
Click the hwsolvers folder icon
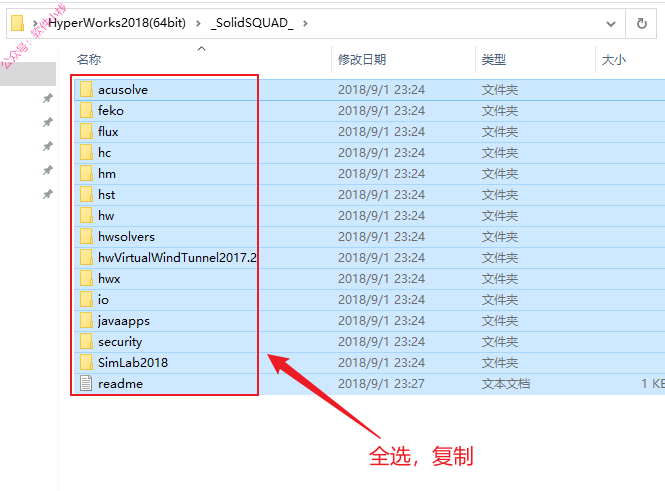[x=87, y=236]
